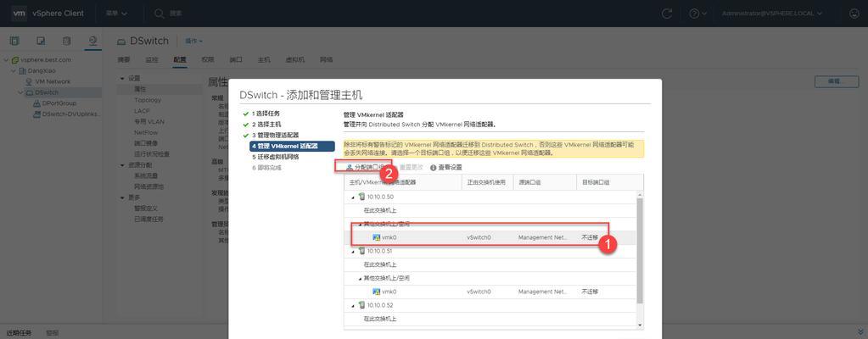
Task: Click the magnifier search icon
Action: pos(159,14)
